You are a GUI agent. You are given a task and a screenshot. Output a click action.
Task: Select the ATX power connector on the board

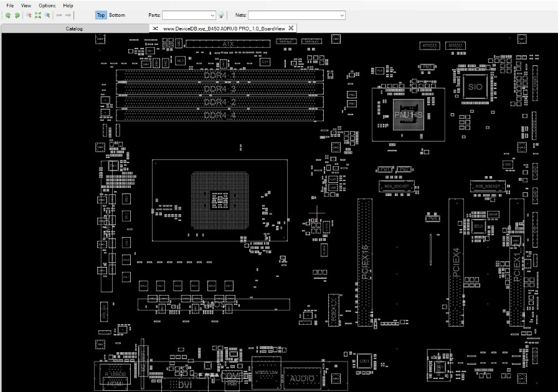228,44
